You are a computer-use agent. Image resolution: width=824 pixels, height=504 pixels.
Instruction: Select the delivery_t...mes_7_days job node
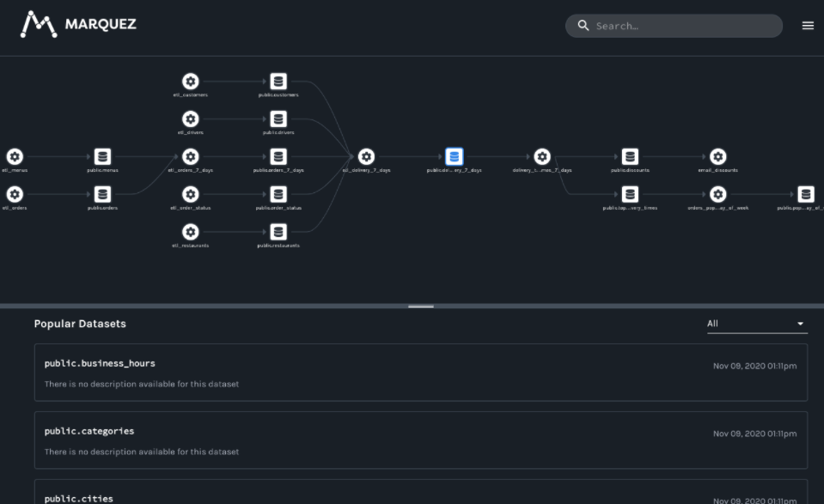coord(542,156)
